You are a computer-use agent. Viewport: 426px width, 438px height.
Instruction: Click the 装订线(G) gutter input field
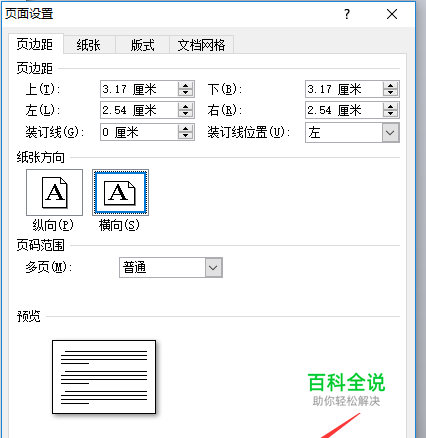pos(139,132)
